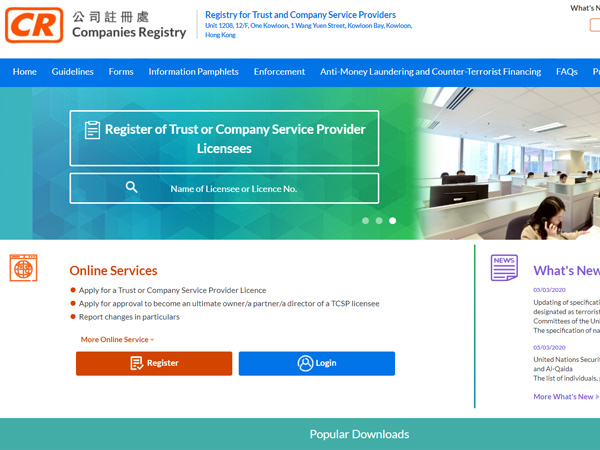The width and height of the screenshot is (600, 450).
Task: Open the Guidelines menu
Action: (73, 72)
